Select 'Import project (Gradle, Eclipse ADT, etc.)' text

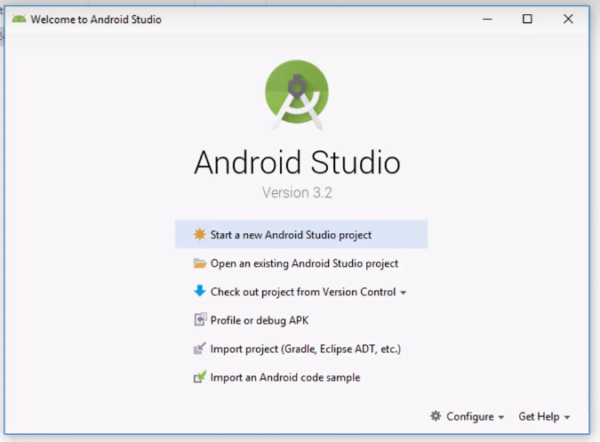(306, 349)
